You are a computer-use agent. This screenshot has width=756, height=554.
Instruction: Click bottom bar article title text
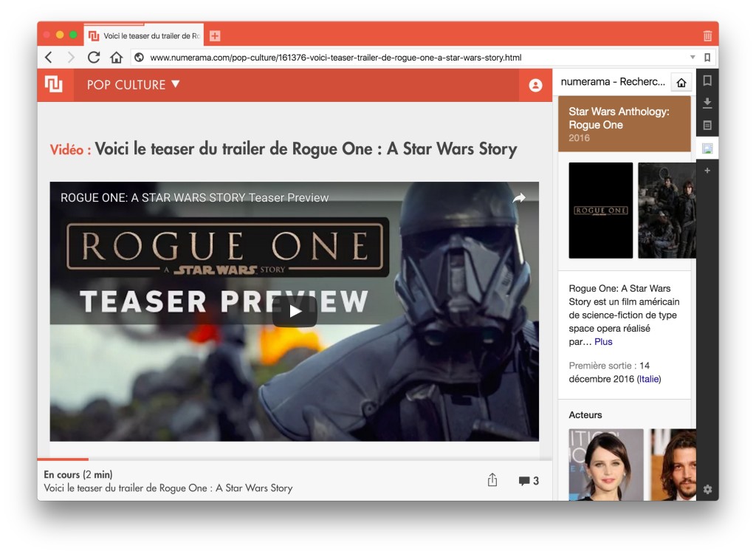[x=168, y=488]
